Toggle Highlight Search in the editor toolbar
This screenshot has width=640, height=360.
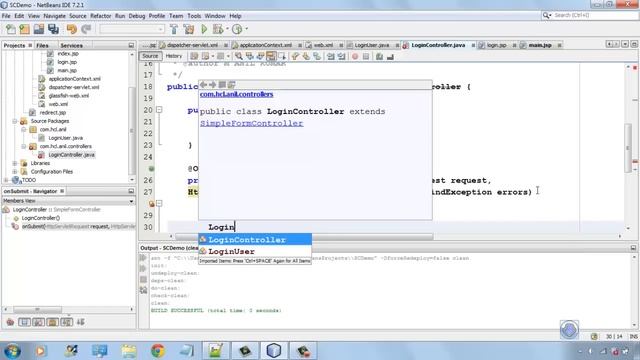pos(271,56)
